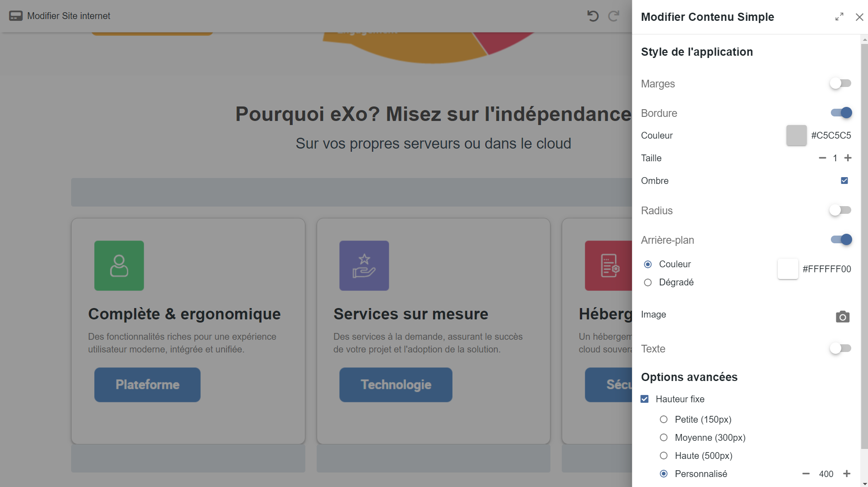The height and width of the screenshot is (487, 868).
Task: Disable the Bordure switch
Action: tap(841, 113)
